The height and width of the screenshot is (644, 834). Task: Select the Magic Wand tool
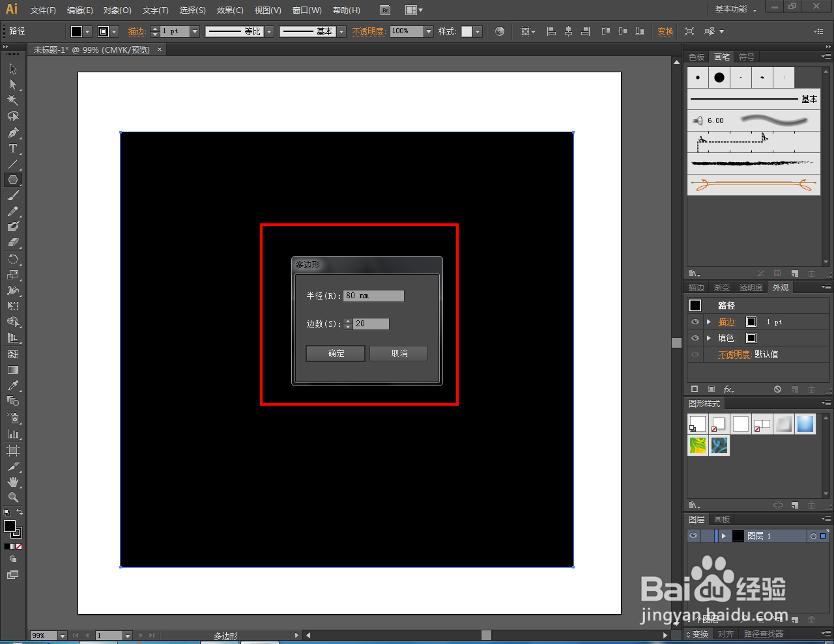[x=13, y=100]
